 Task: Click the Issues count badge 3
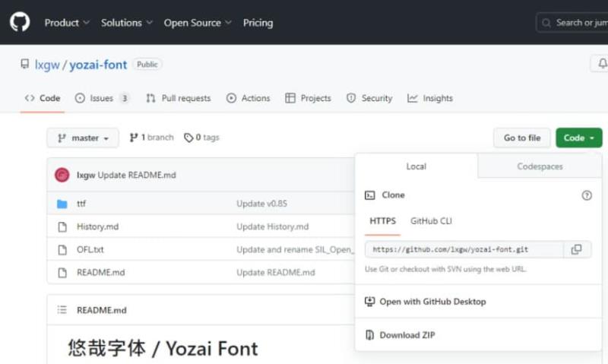coord(125,99)
